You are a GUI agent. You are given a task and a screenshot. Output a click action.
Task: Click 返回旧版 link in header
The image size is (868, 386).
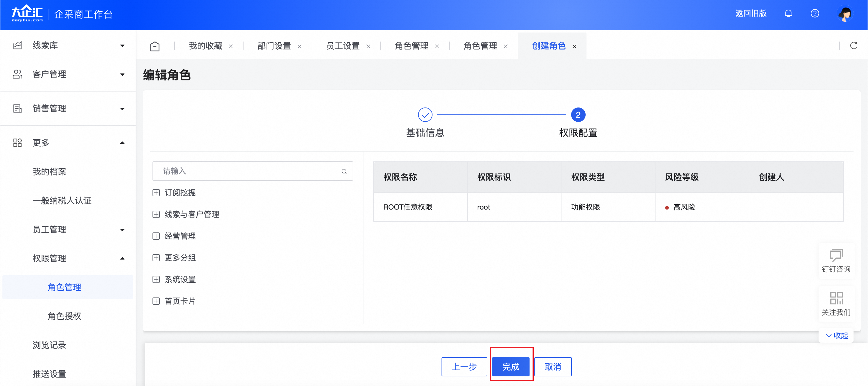(751, 14)
